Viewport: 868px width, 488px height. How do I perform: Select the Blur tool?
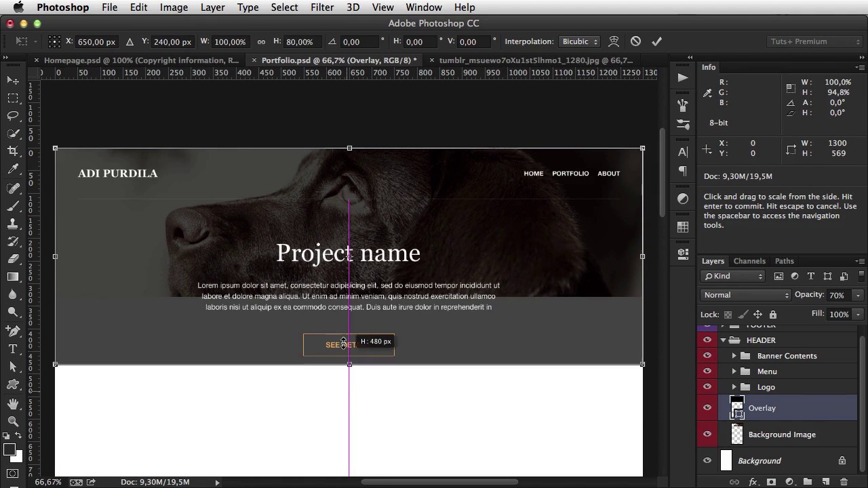coord(13,294)
